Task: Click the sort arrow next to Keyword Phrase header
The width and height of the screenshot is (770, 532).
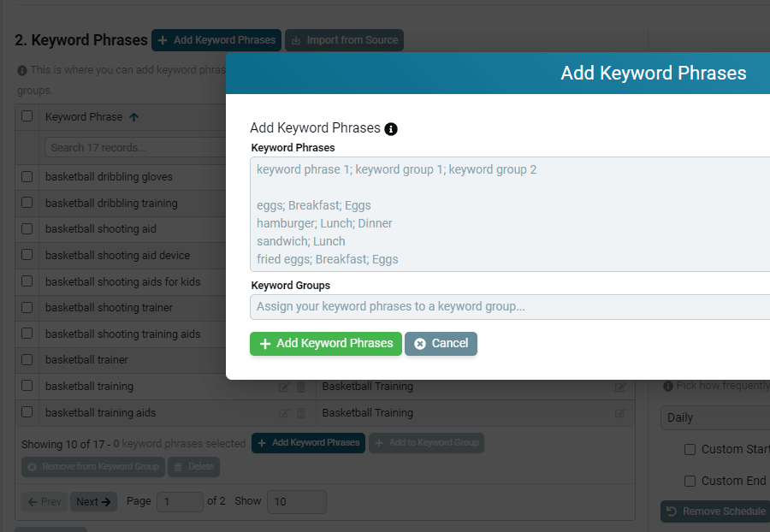Action: tap(134, 117)
